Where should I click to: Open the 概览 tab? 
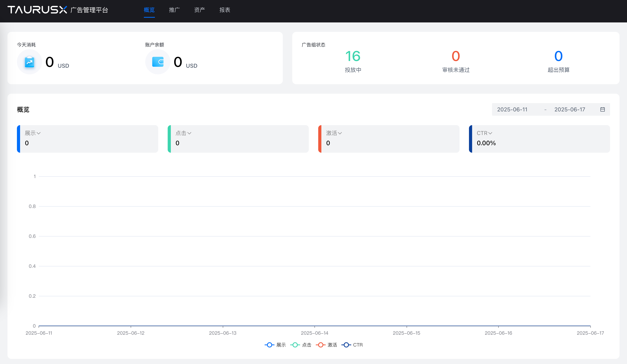[149, 10]
